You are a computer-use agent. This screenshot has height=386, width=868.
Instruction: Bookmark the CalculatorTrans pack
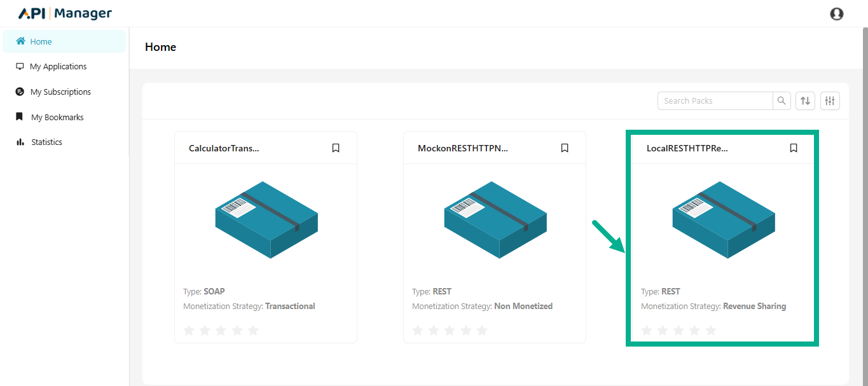(335, 148)
